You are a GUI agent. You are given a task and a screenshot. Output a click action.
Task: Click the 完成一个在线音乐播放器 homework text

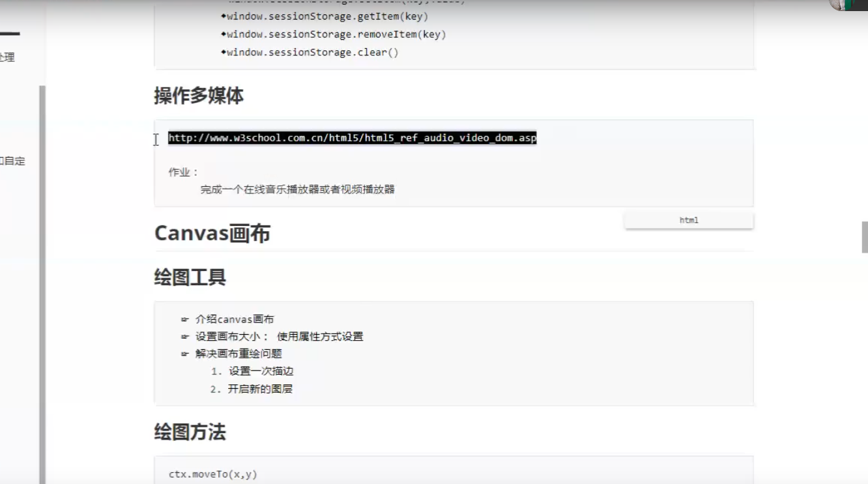click(x=297, y=190)
